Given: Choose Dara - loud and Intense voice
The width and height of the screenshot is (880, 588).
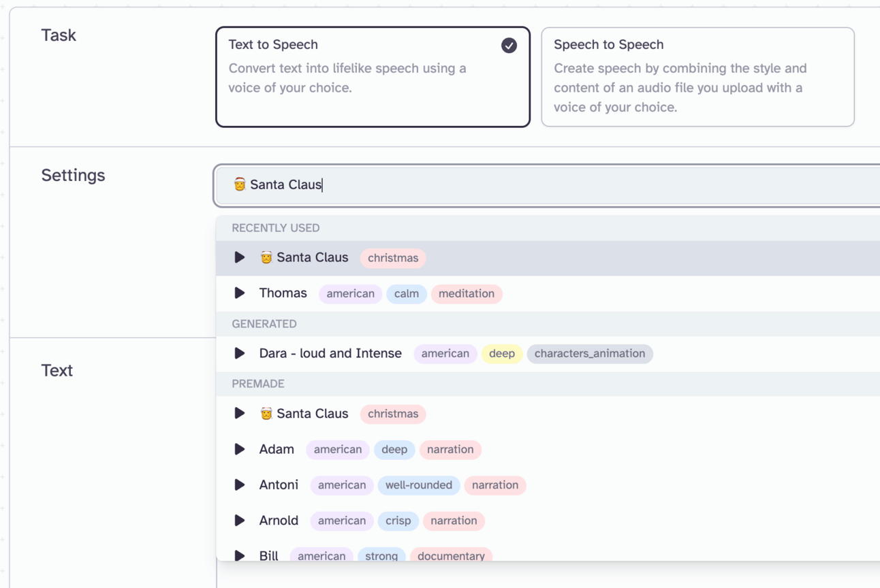Looking at the screenshot, I should (330, 353).
